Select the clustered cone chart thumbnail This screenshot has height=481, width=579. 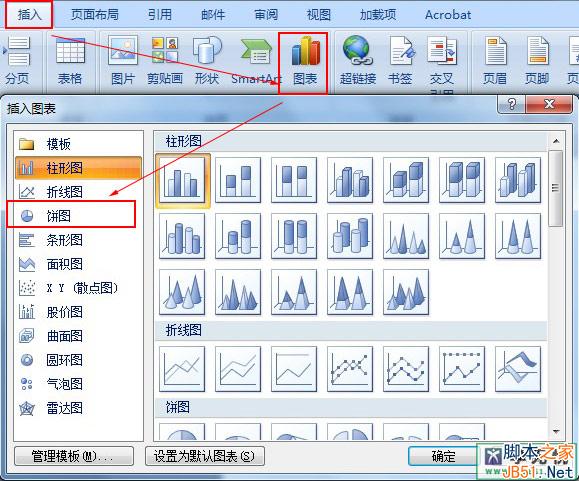(x=406, y=236)
